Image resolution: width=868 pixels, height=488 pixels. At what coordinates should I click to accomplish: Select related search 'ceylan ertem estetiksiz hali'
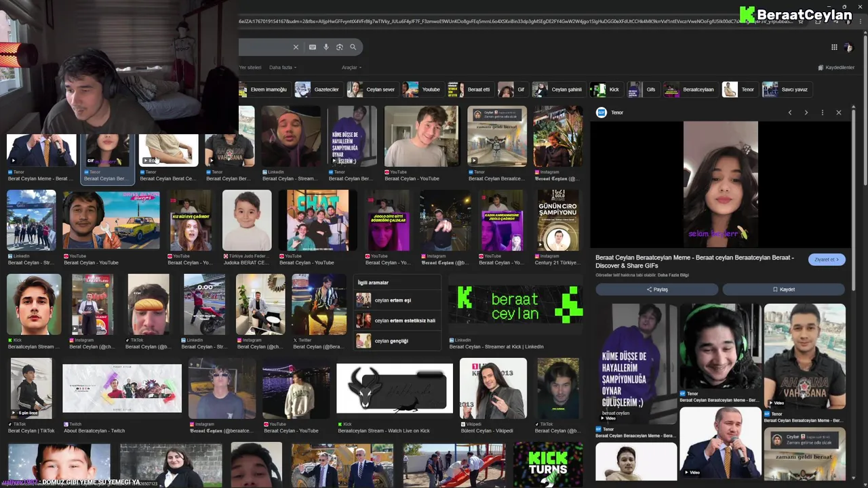tap(398, 321)
